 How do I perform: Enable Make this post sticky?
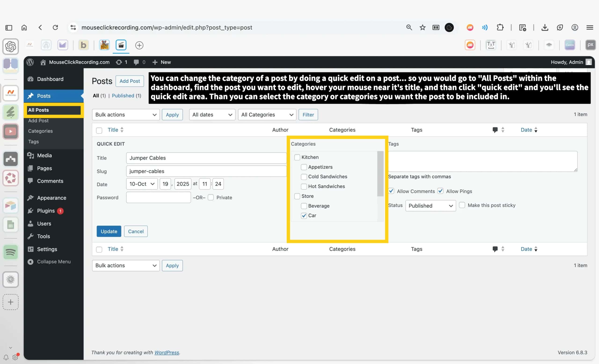(462, 205)
